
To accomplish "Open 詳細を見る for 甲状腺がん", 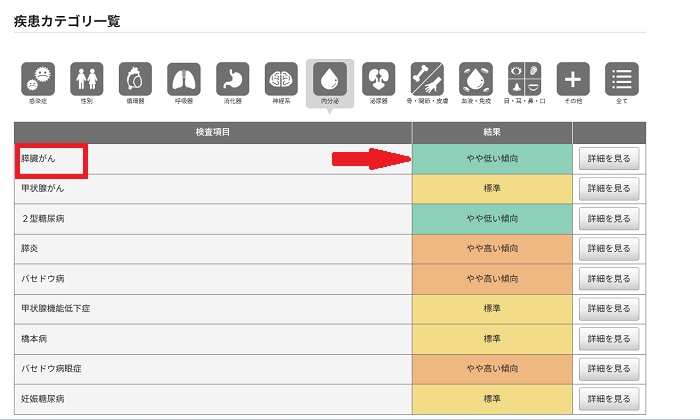I will click(609, 188).
